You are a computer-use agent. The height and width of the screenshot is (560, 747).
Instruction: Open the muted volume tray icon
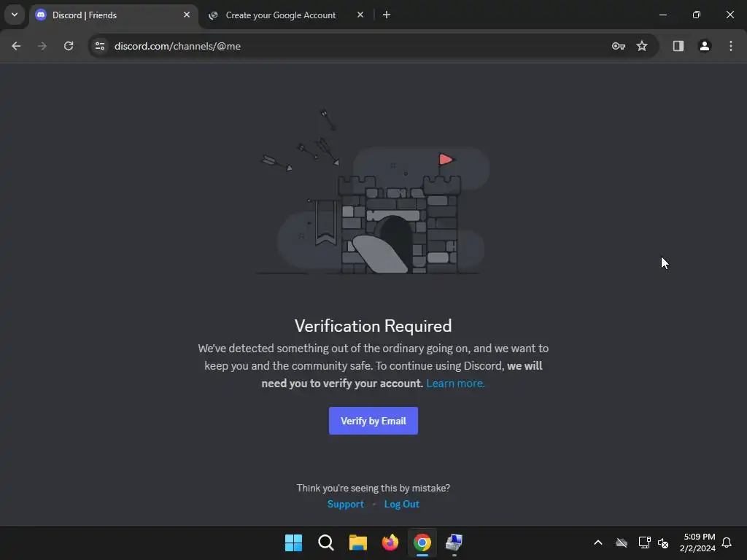663,542
